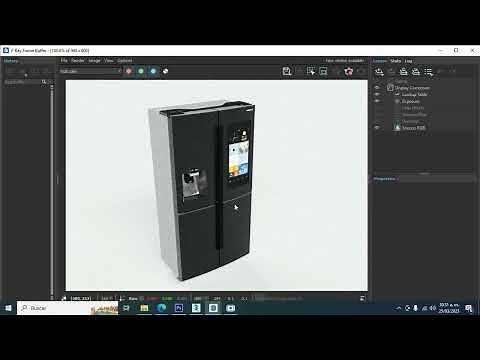Screen dimensions: 480x360
Task: Open Windows Start menu
Action: click(x=8, y=308)
